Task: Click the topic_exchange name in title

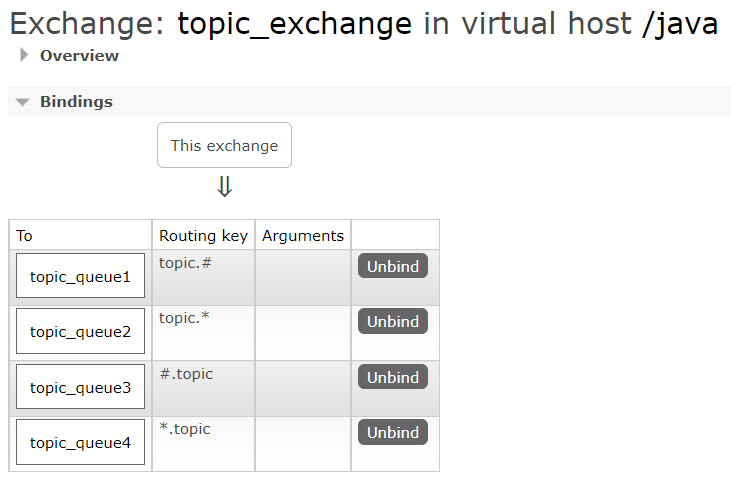Action: click(294, 24)
